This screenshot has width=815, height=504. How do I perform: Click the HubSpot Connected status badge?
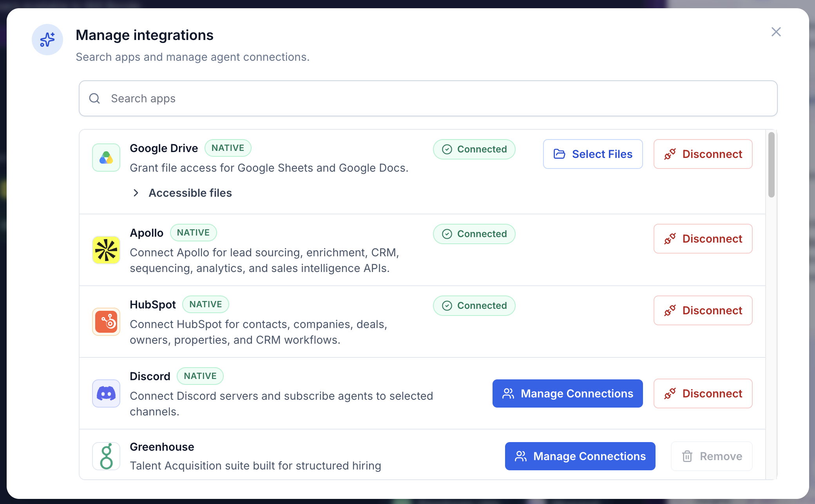[474, 306]
